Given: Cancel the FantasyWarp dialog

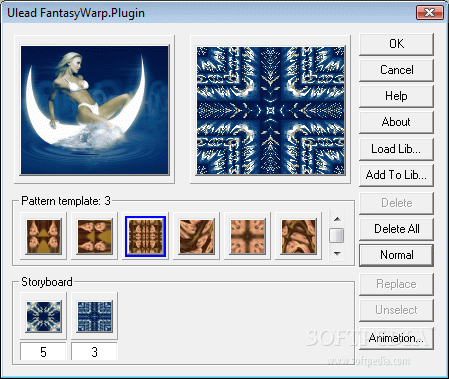Looking at the screenshot, I should (396, 70).
